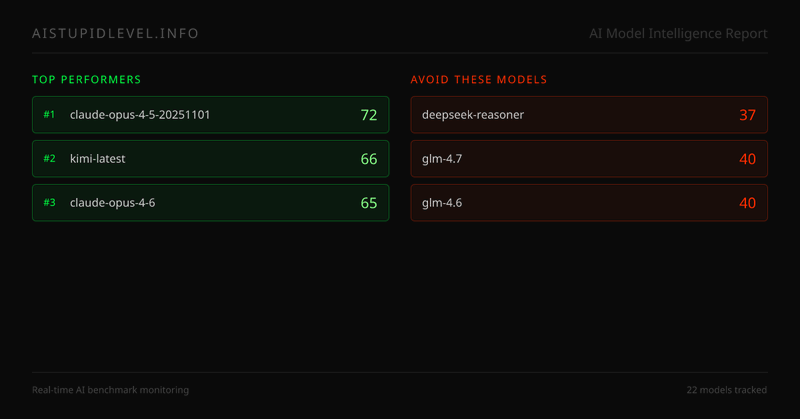800x419 pixels.
Task: Click the Real-time AI benchmark monitoring footer
Action: point(110,389)
